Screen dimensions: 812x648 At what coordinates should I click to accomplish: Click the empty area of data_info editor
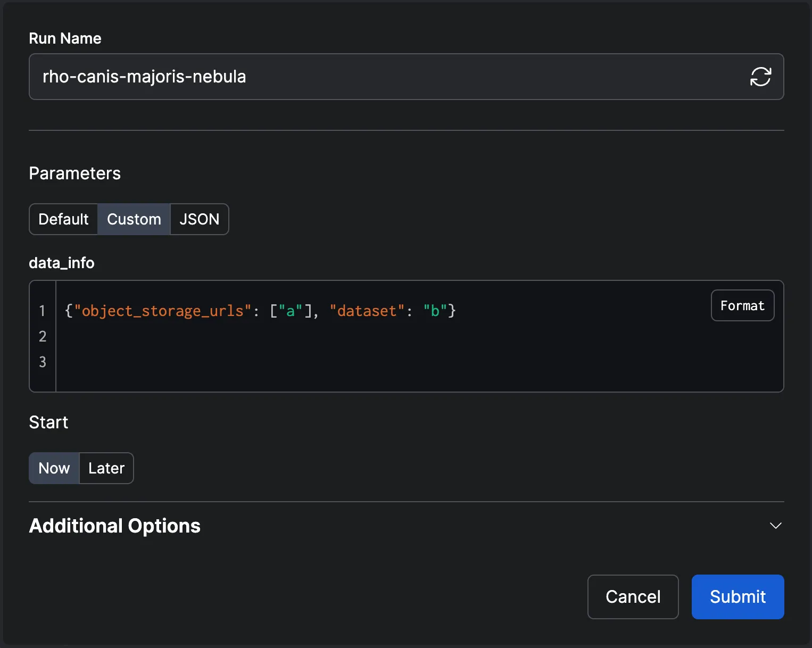click(415, 356)
